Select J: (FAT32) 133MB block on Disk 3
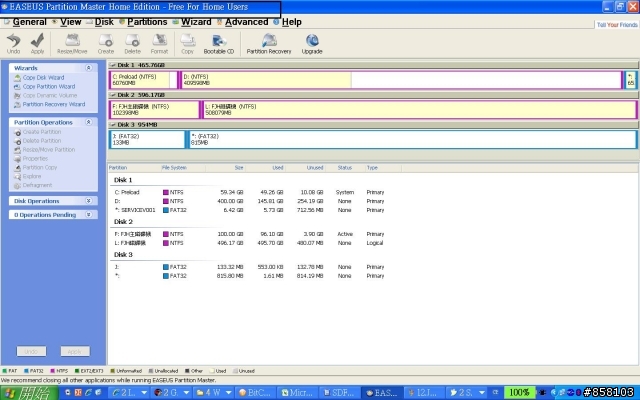The height and width of the screenshot is (400, 640). tap(147, 140)
